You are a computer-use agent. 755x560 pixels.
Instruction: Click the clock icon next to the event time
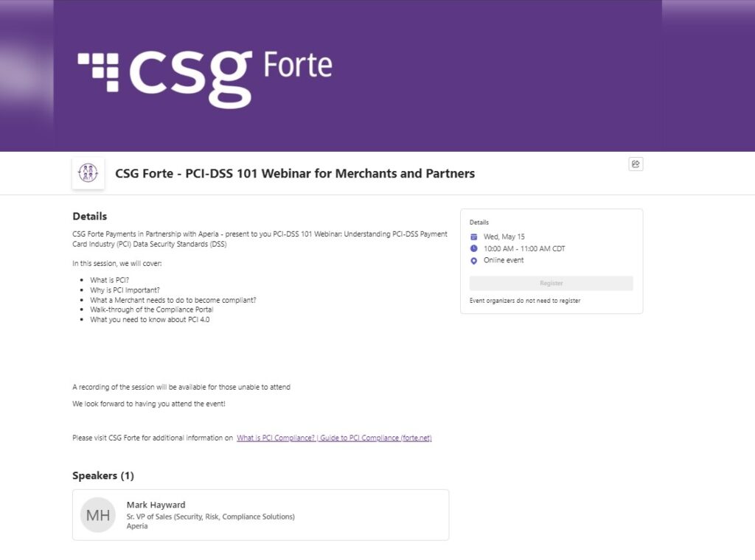tap(474, 248)
